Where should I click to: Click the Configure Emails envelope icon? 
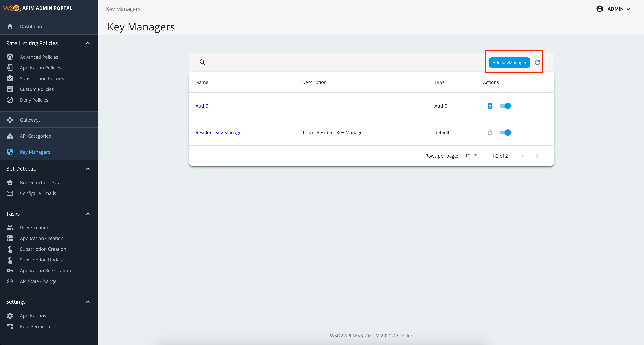point(10,193)
